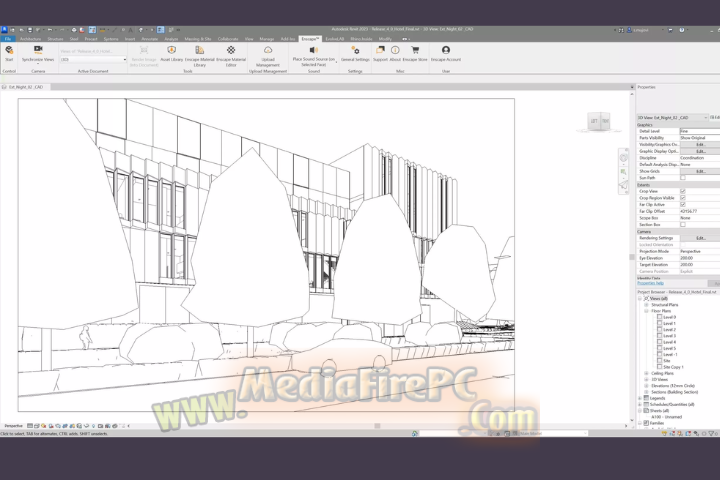This screenshot has height=480, width=720.
Task: Open the Enscape Material Library
Action: (199, 50)
